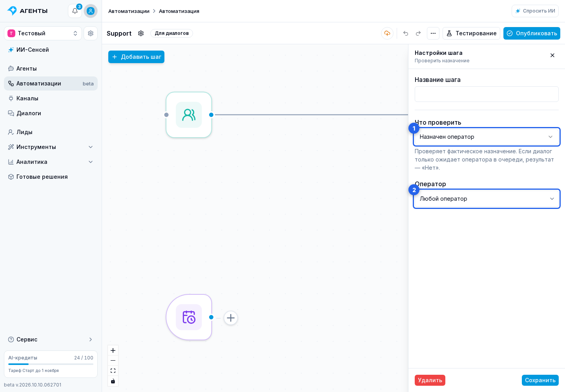Open the Каналы section

(51, 98)
